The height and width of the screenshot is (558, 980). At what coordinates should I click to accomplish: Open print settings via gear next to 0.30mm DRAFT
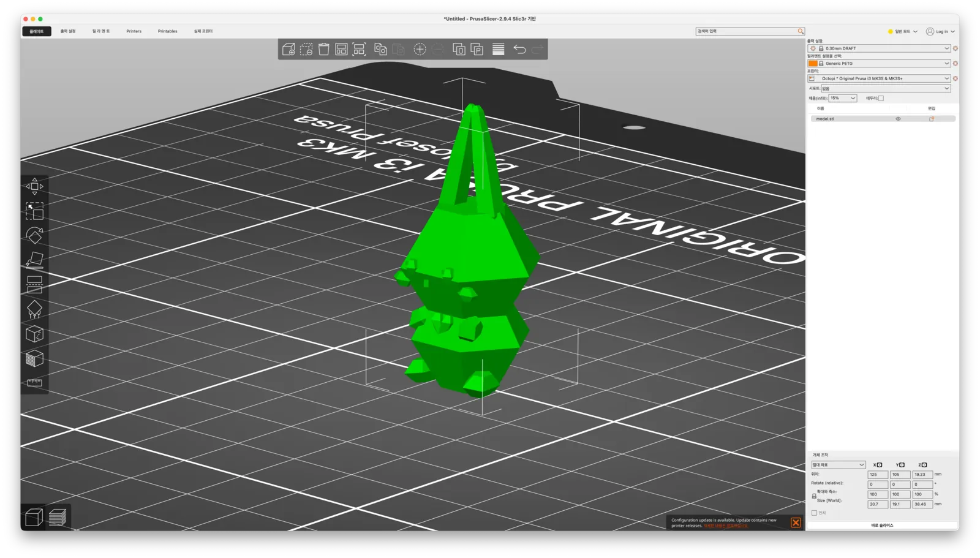click(955, 48)
